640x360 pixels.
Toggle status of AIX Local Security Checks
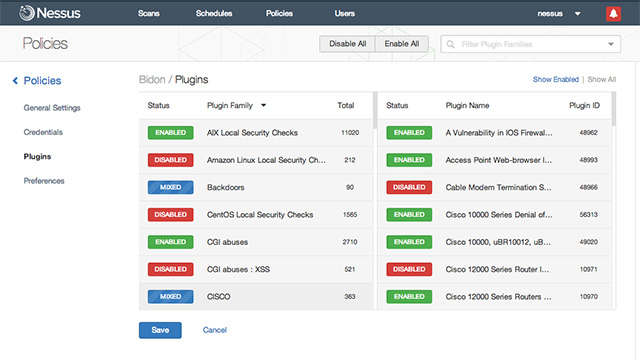pos(171,133)
